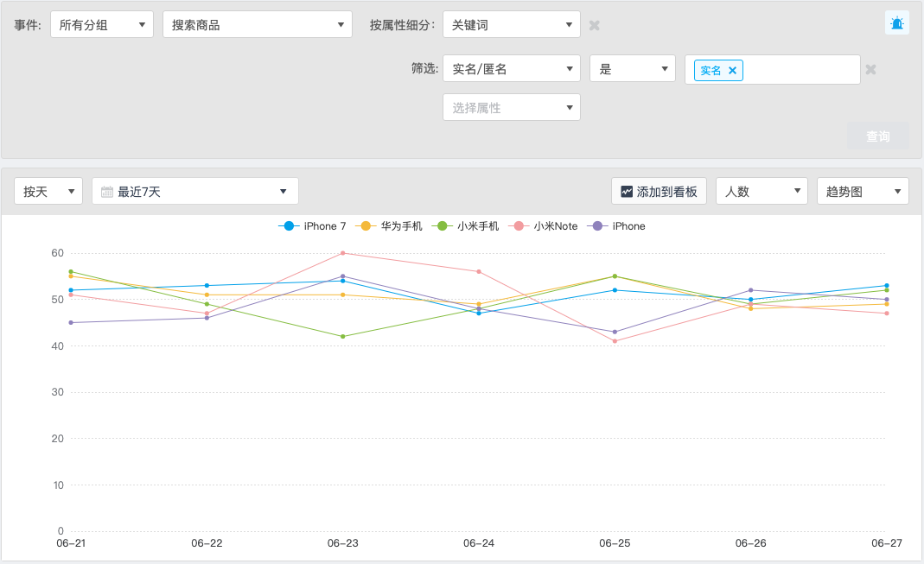Open the 是 operator dropdown

pos(633,69)
